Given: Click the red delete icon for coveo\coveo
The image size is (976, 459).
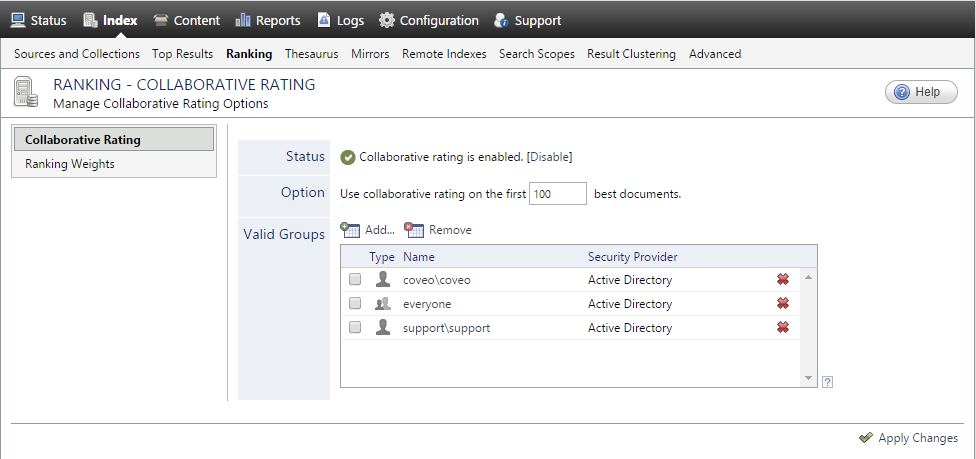Looking at the screenshot, I should tap(783, 280).
